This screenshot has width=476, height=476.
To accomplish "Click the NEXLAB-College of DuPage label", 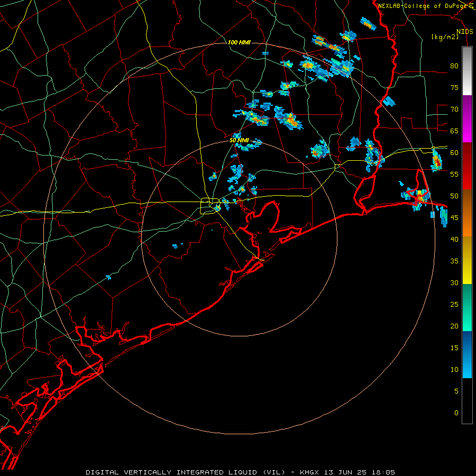I will click(423, 6).
